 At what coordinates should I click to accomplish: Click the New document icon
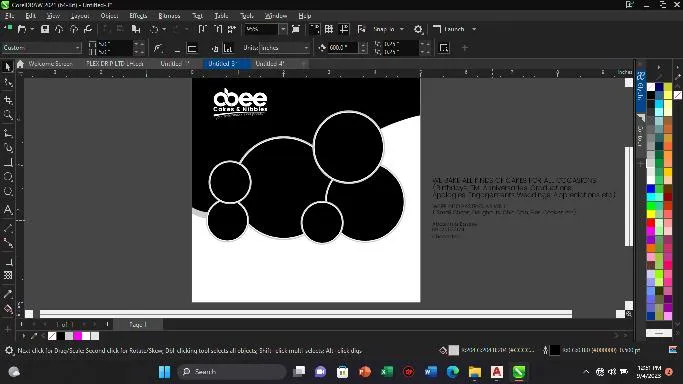tap(8, 29)
